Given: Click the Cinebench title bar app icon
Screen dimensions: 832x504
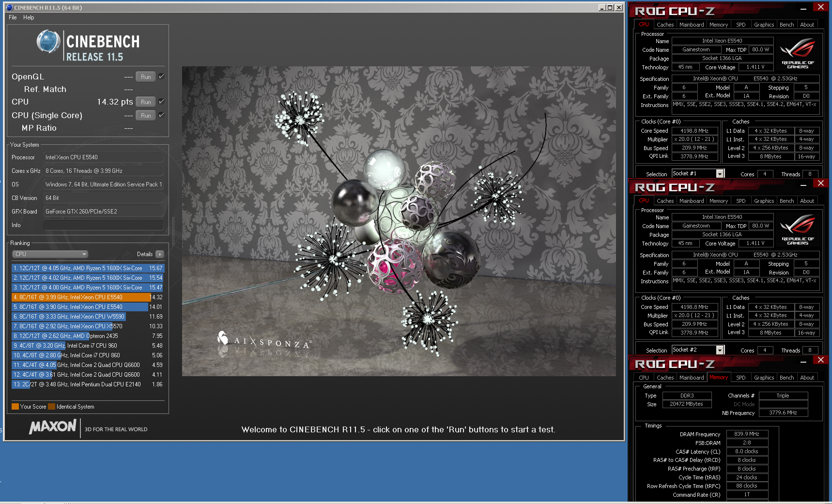Looking at the screenshot, I should (9, 8).
